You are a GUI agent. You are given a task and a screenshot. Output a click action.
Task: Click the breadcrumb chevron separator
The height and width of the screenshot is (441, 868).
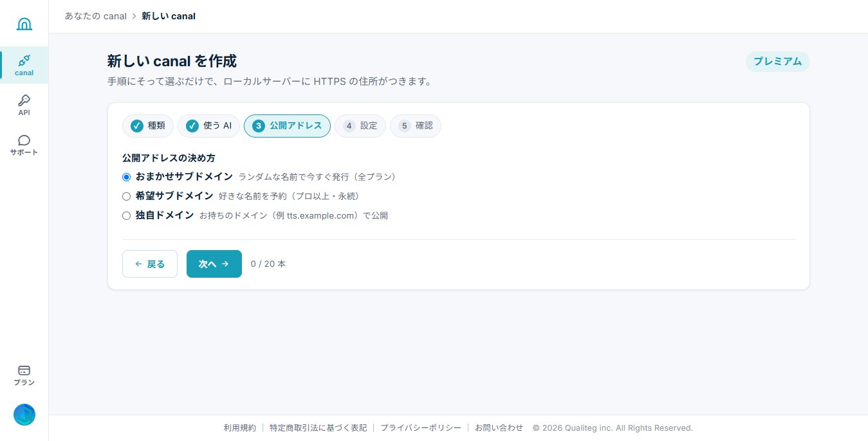(134, 16)
